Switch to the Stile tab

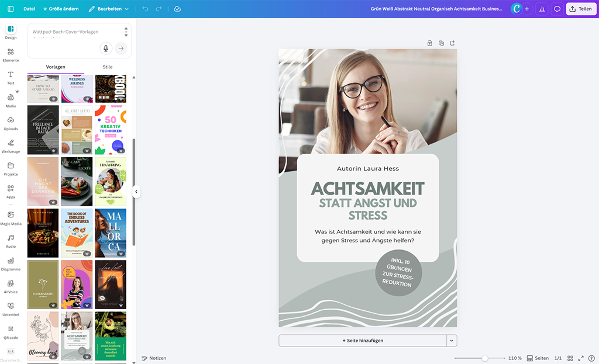pos(108,67)
